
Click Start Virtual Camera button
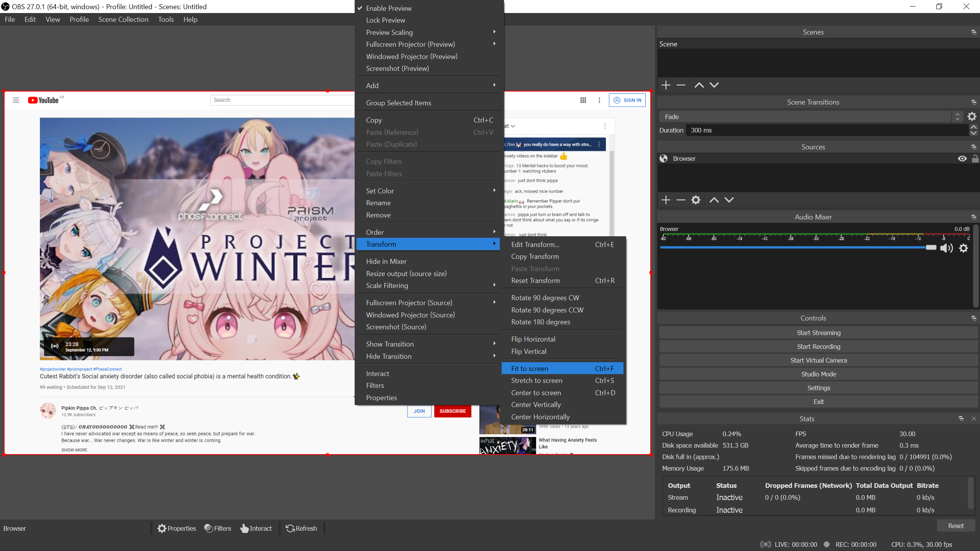pos(818,360)
